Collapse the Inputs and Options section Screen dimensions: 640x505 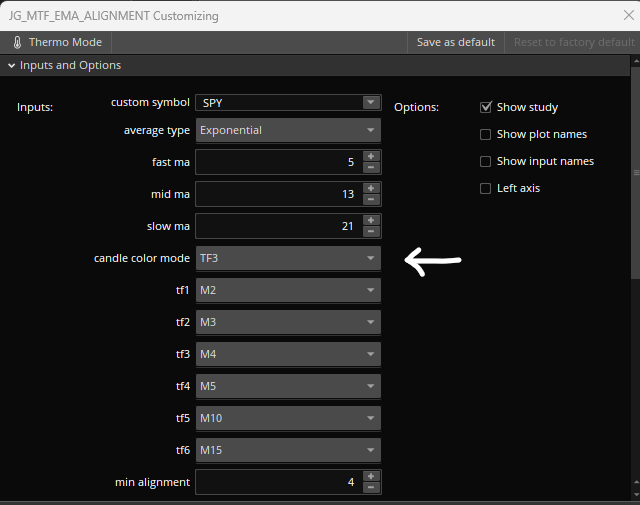coord(12,66)
